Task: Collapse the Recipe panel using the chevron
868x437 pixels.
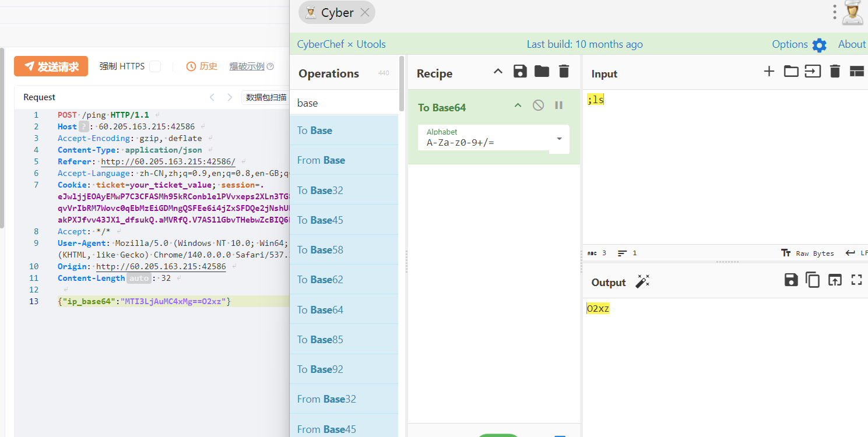Action: point(498,72)
